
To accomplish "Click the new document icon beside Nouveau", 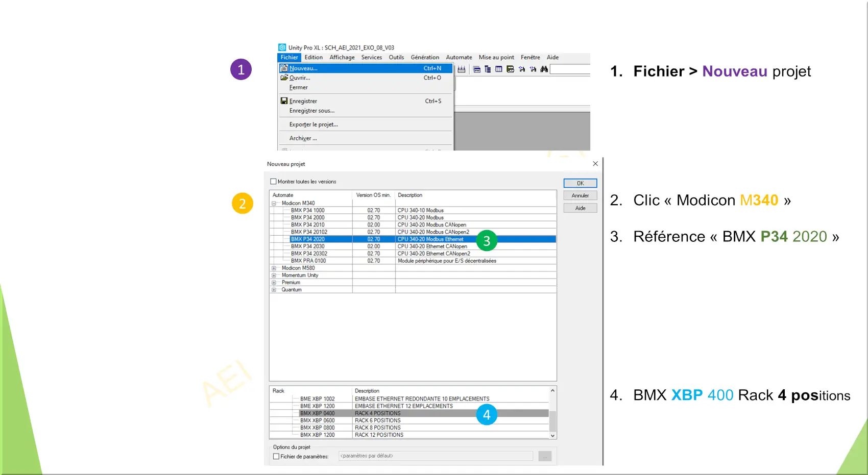I will click(x=284, y=68).
